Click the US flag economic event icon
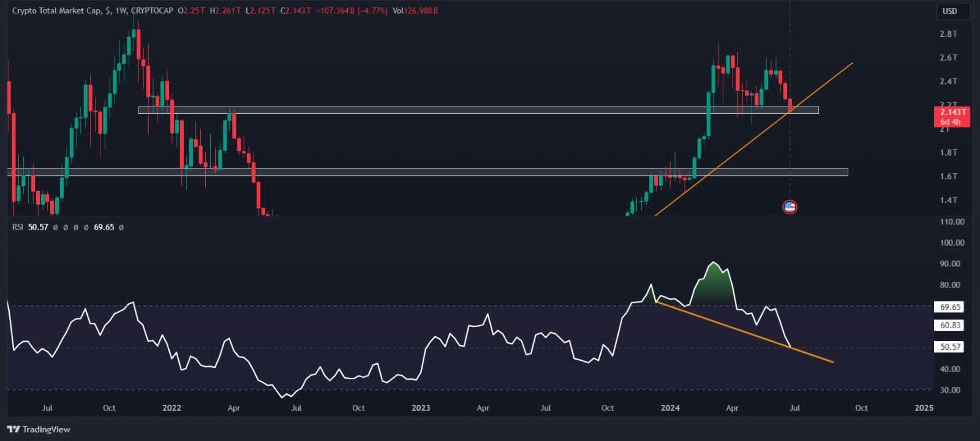Screen dimensions: 980x441 [x=790, y=207]
